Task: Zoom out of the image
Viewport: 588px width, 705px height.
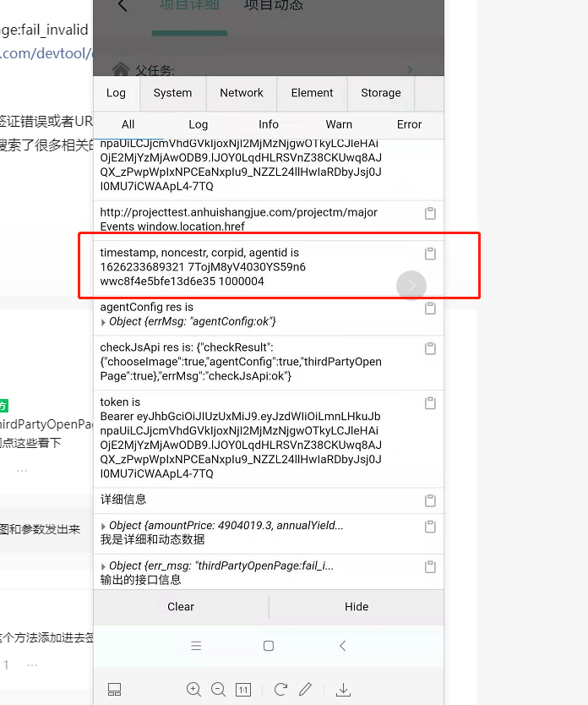Action: [218, 689]
